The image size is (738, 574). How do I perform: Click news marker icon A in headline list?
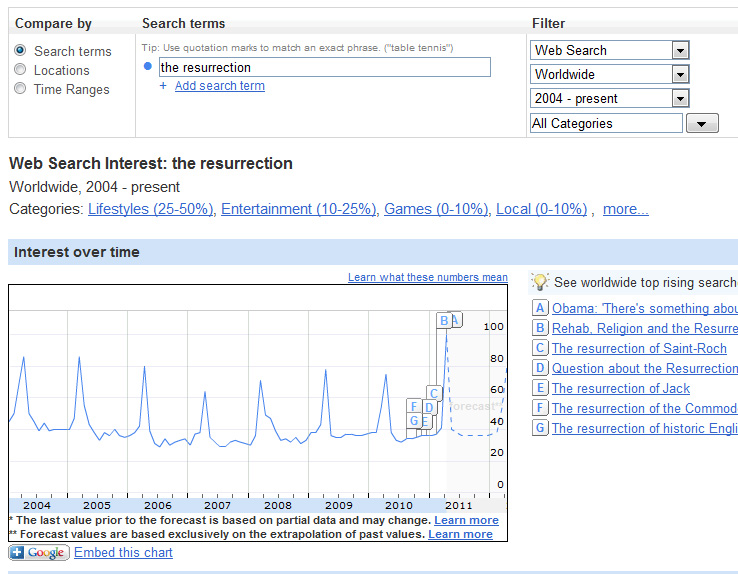(540, 309)
